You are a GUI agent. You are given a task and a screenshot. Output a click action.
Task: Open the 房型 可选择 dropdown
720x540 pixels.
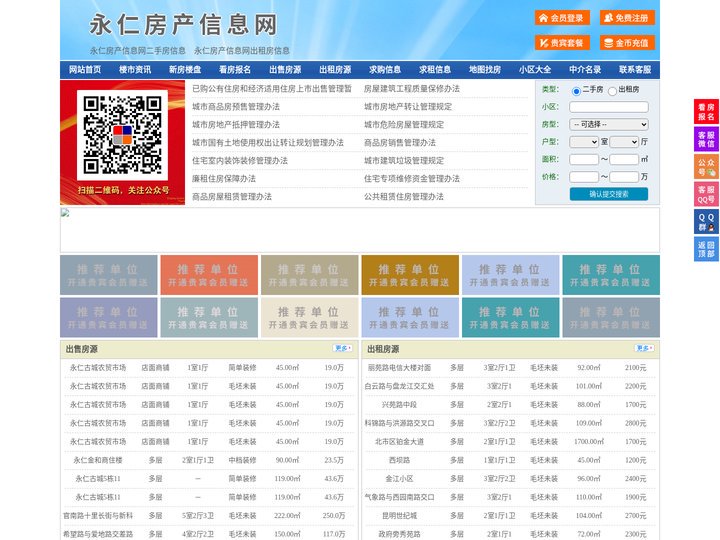click(609, 124)
